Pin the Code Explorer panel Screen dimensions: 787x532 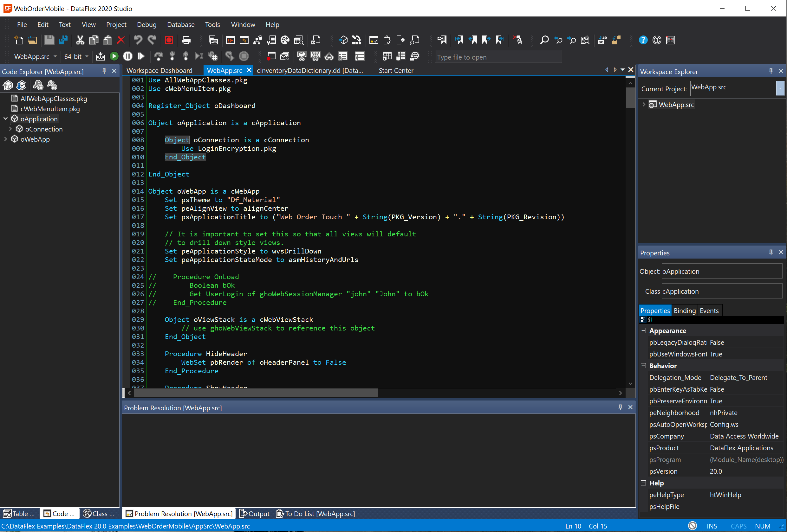(x=104, y=71)
